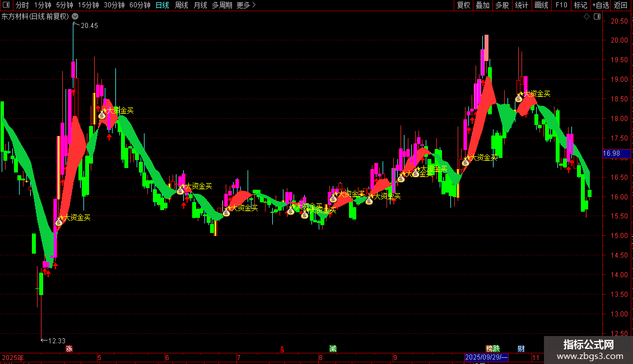
Task: Click the 2025年 label on time axis
Action: [x=13, y=357]
